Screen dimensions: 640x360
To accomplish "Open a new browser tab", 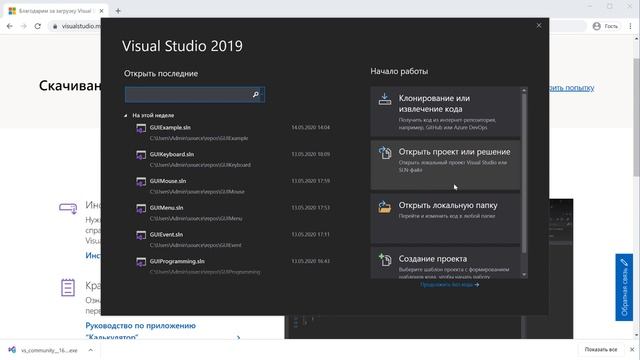I will (118, 11).
